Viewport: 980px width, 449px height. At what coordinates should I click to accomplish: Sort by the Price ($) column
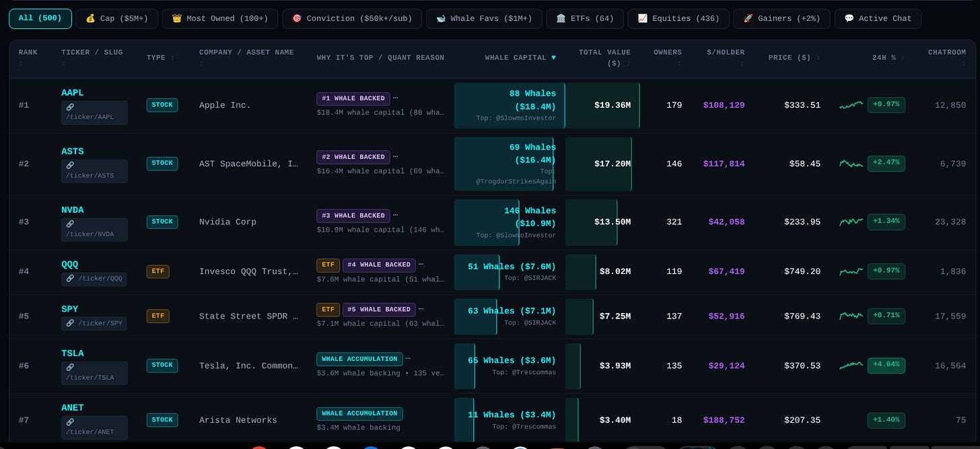point(794,57)
